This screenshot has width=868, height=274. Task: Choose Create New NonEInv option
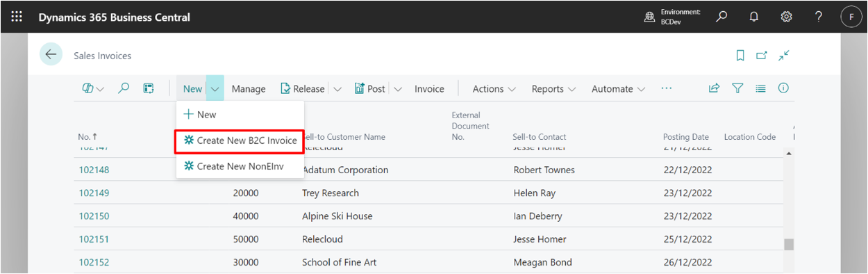(233, 166)
